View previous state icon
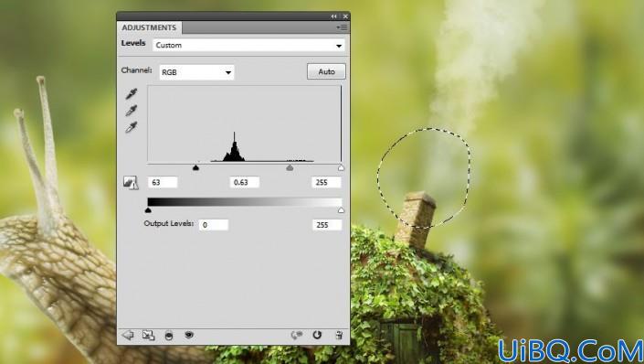Screen dimensions: 644x364 [297, 336]
